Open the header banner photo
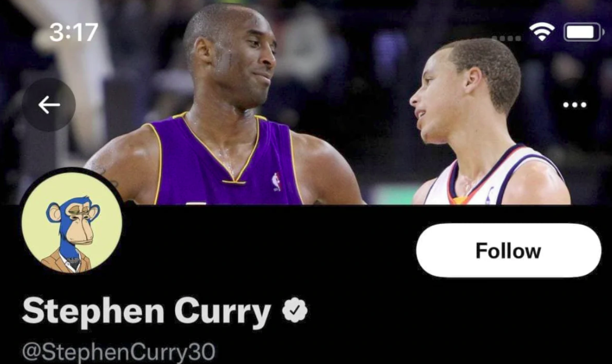The image size is (612, 364). (306, 102)
